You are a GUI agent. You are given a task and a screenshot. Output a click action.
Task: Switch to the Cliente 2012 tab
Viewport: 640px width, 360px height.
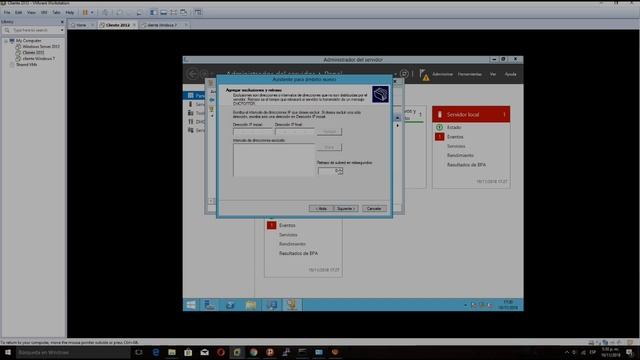118,25
